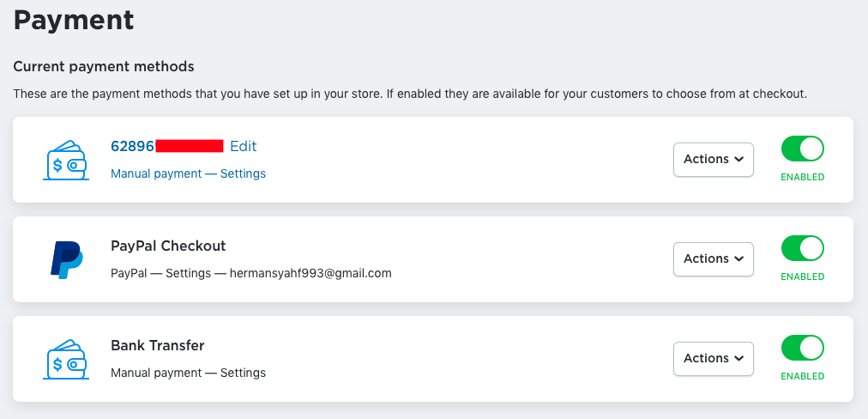Click the wallet icon beside the 62896 payment method

pos(66,160)
